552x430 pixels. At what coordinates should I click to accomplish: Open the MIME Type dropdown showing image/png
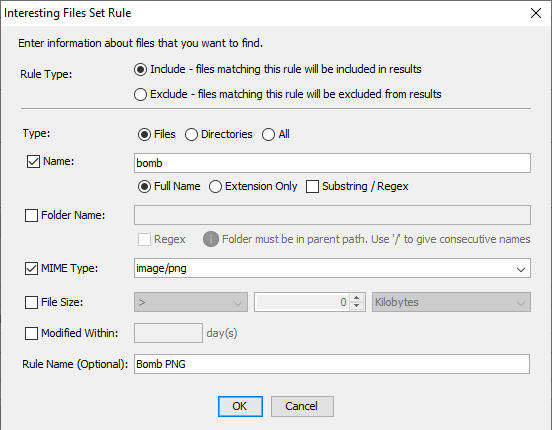point(332,268)
